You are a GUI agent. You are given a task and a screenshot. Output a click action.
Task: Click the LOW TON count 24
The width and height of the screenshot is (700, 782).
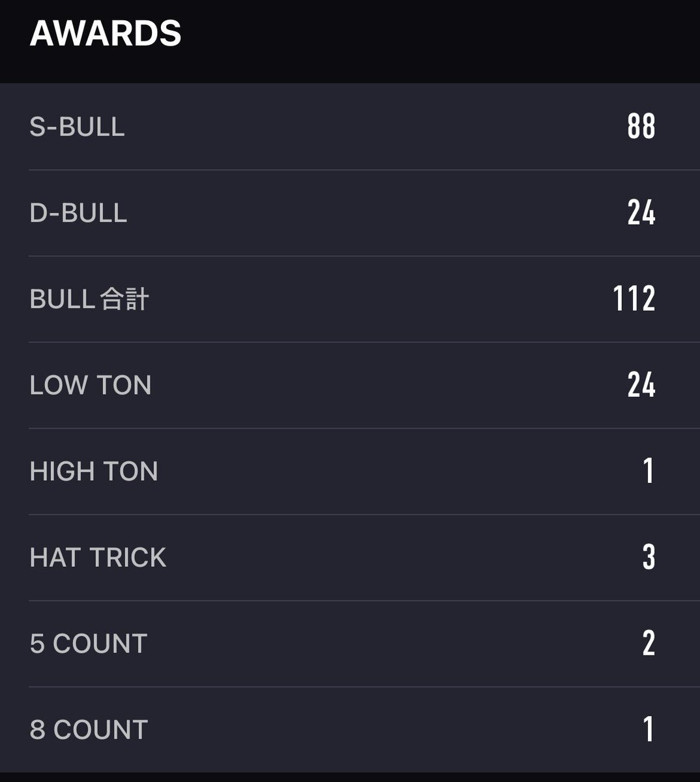coord(641,384)
